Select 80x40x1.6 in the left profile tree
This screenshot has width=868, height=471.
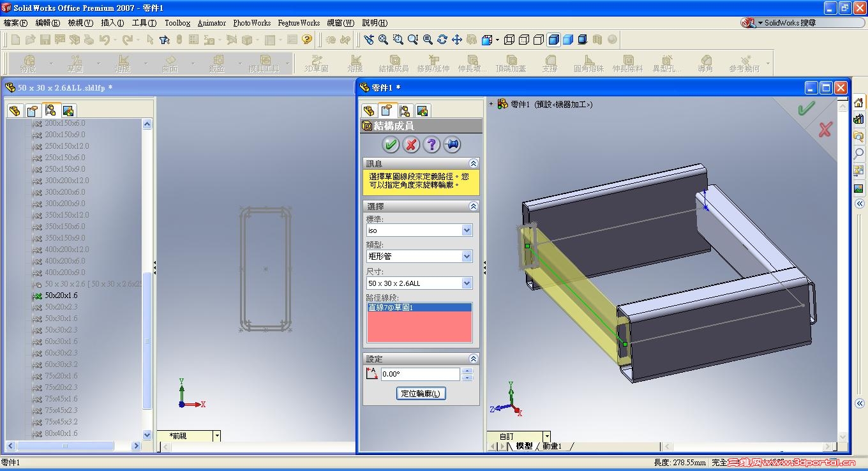point(61,433)
